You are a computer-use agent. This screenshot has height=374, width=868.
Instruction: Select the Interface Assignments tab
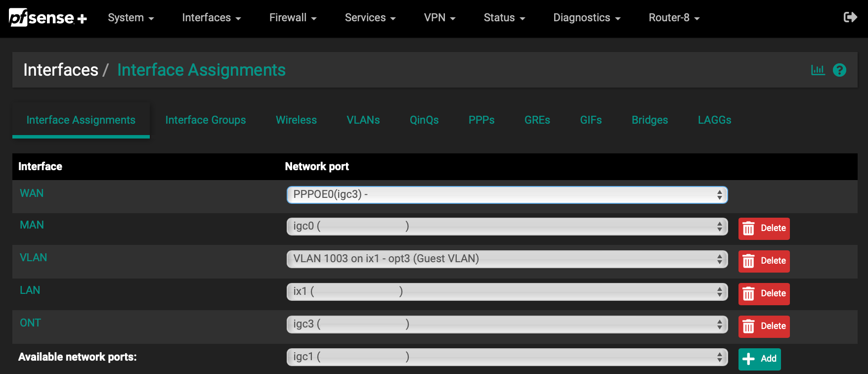pos(81,120)
